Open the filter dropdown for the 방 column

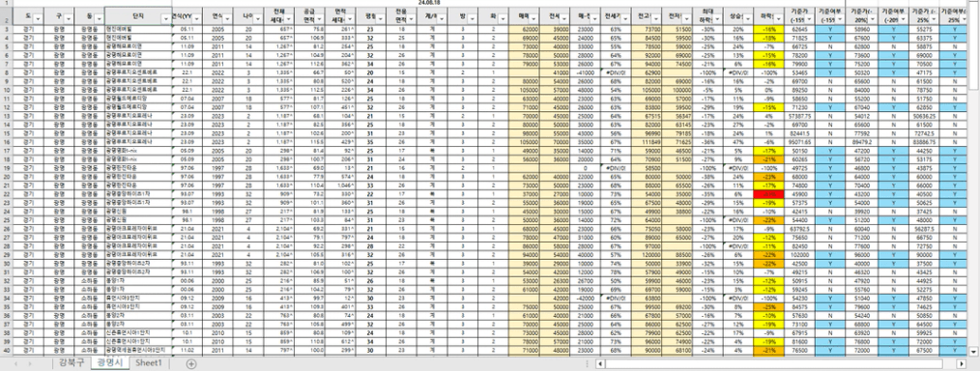[x=473, y=18]
